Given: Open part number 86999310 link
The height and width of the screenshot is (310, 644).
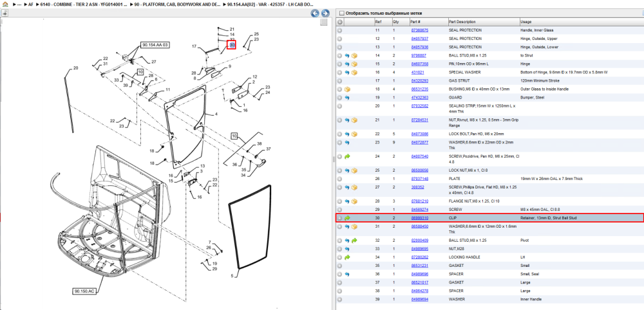Looking at the screenshot, I should [420, 218].
